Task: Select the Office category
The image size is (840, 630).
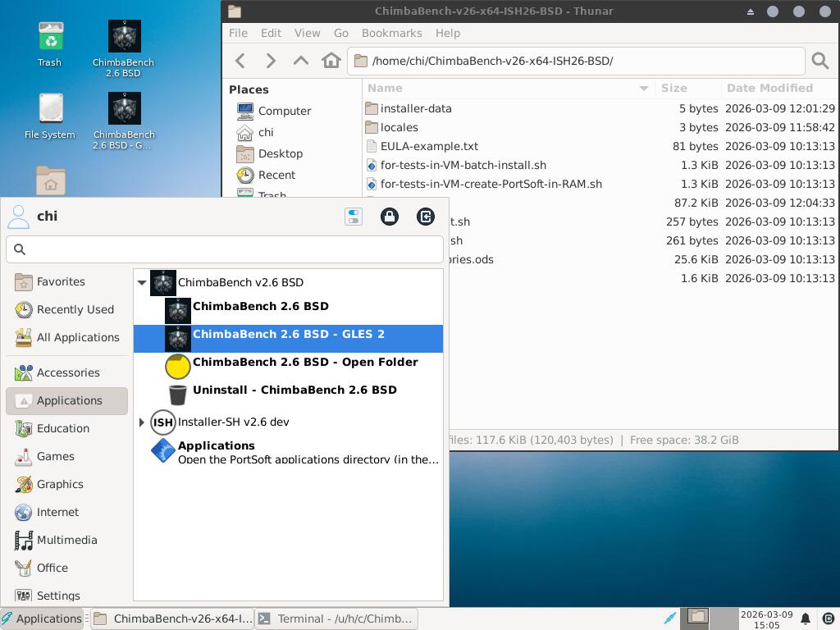Action: 67,568
